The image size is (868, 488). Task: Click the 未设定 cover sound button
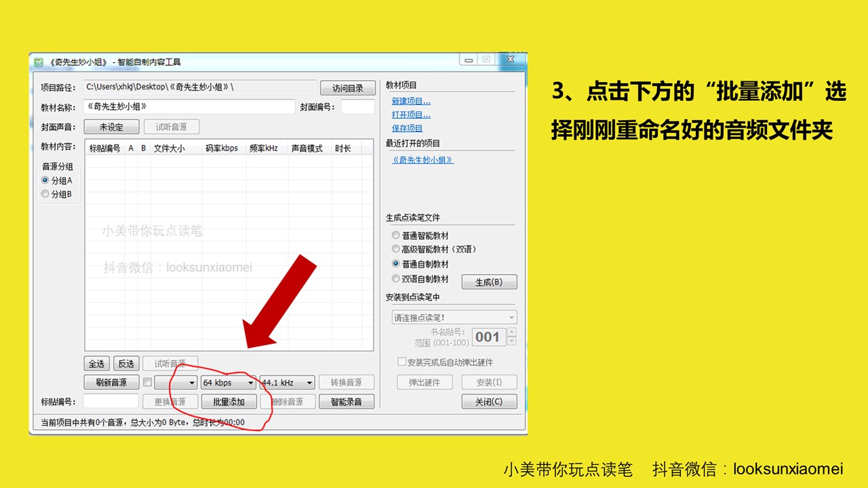pyautogui.click(x=111, y=127)
